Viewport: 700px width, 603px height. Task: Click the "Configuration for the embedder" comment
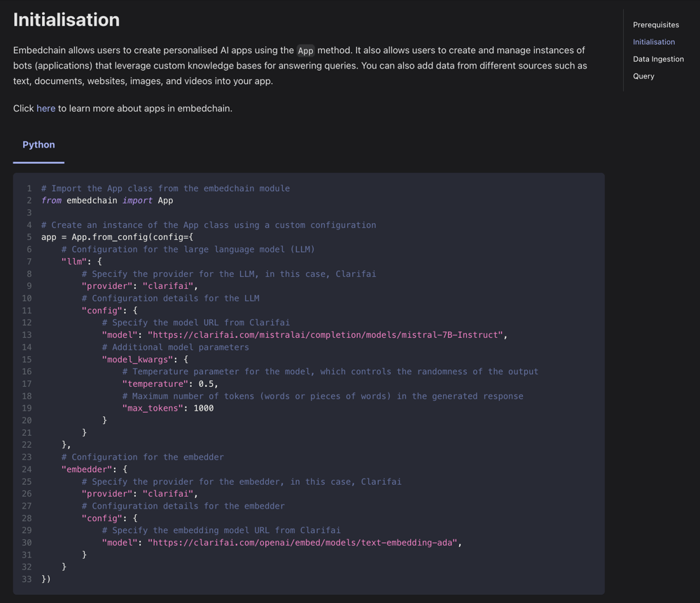tap(143, 457)
